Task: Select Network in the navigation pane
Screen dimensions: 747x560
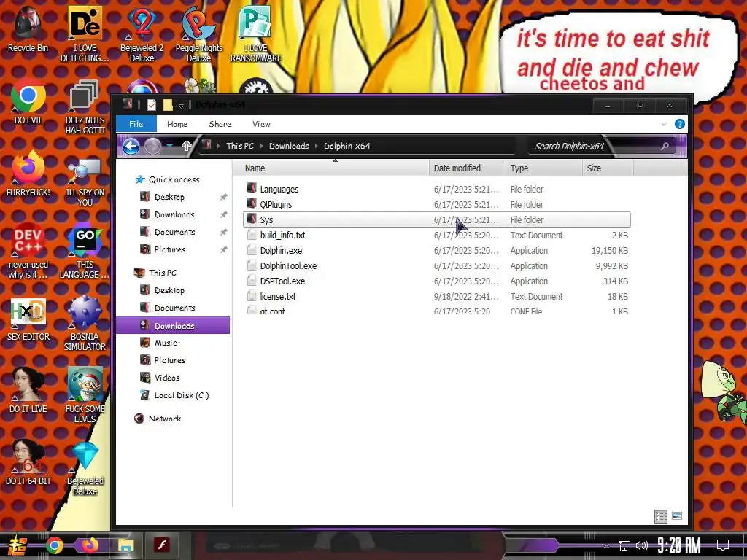Action: click(x=164, y=419)
